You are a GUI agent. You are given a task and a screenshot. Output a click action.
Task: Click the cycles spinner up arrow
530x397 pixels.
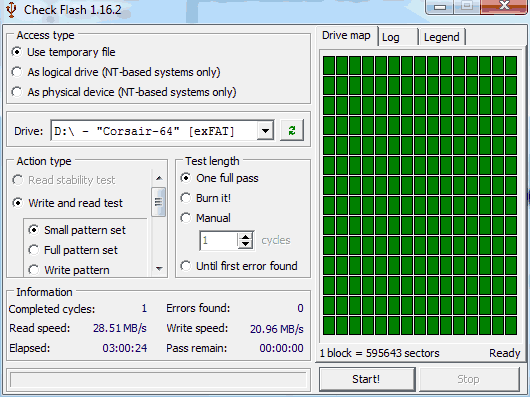(x=245, y=237)
